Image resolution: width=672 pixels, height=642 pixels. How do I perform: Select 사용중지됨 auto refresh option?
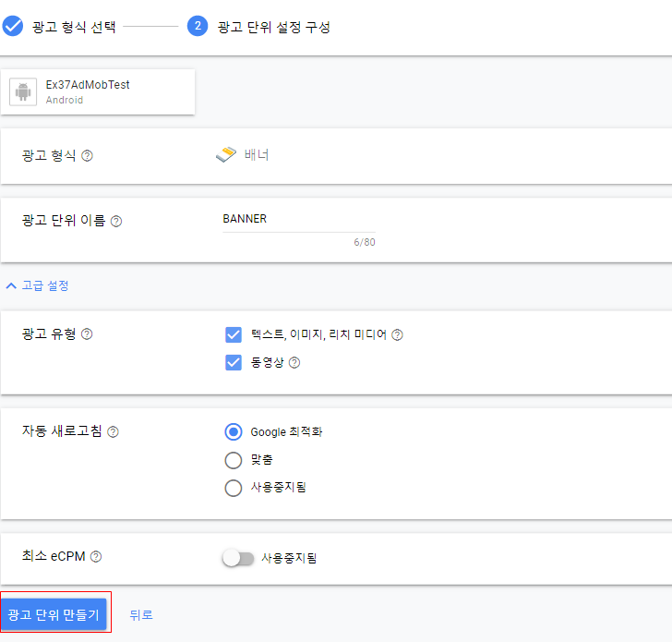(x=234, y=488)
